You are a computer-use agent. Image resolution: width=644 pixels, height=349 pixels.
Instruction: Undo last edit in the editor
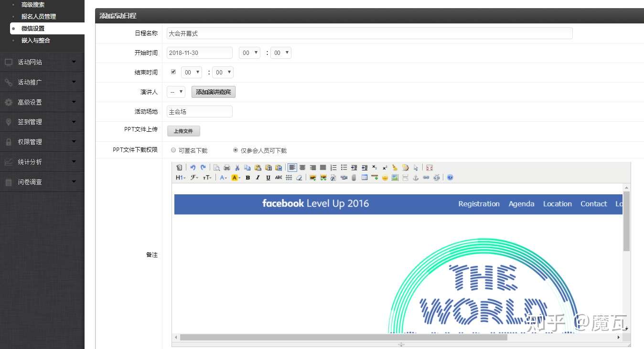193,168
